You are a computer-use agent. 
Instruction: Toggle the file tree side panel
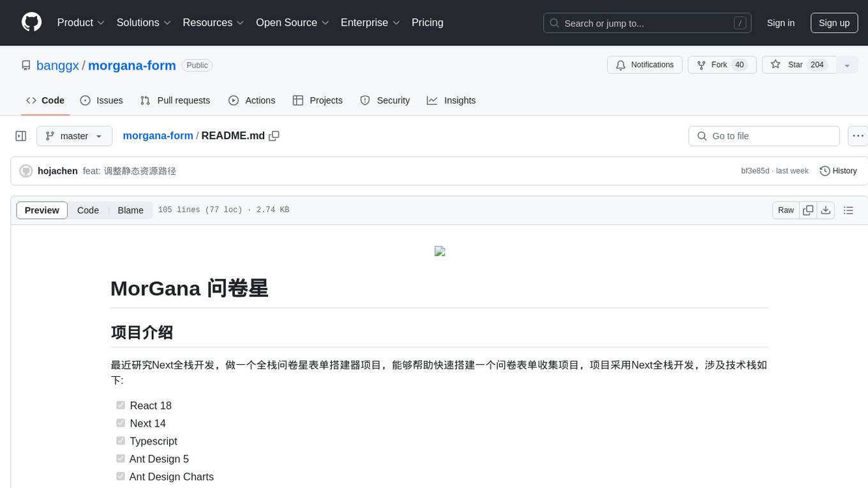point(21,136)
